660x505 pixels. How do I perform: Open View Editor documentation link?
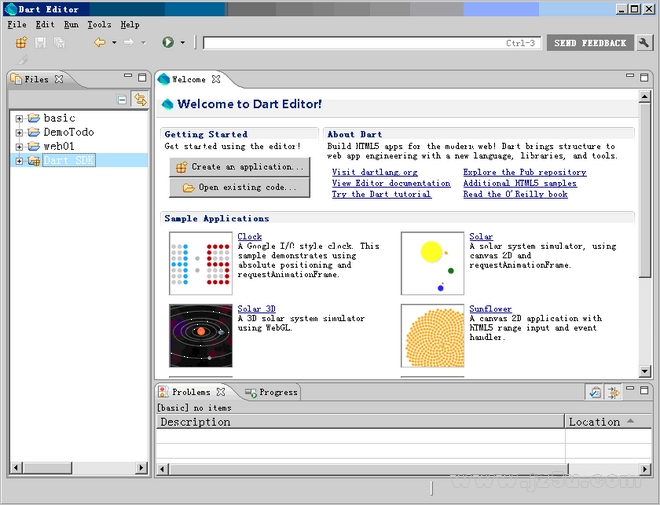click(391, 183)
